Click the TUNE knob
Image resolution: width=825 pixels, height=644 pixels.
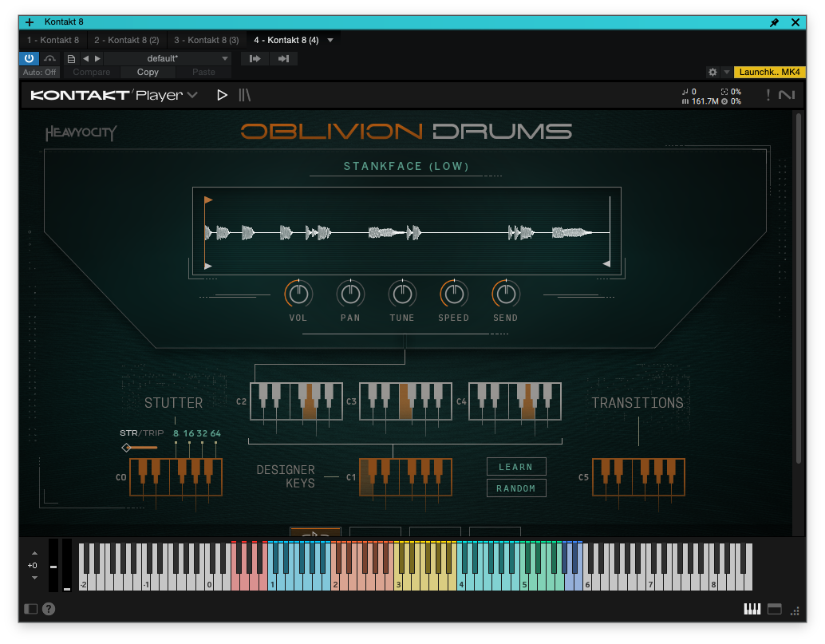coord(402,294)
